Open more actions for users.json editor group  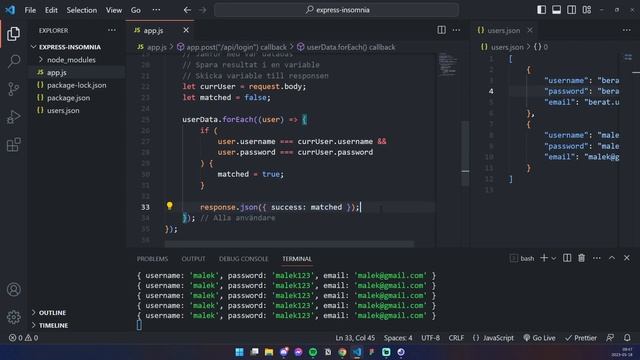coord(627,30)
